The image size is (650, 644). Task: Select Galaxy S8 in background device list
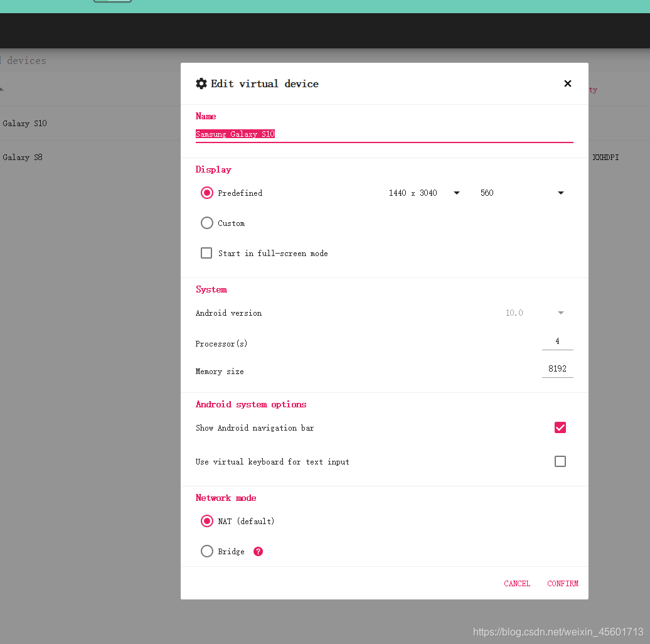pyautogui.click(x=23, y=158)
